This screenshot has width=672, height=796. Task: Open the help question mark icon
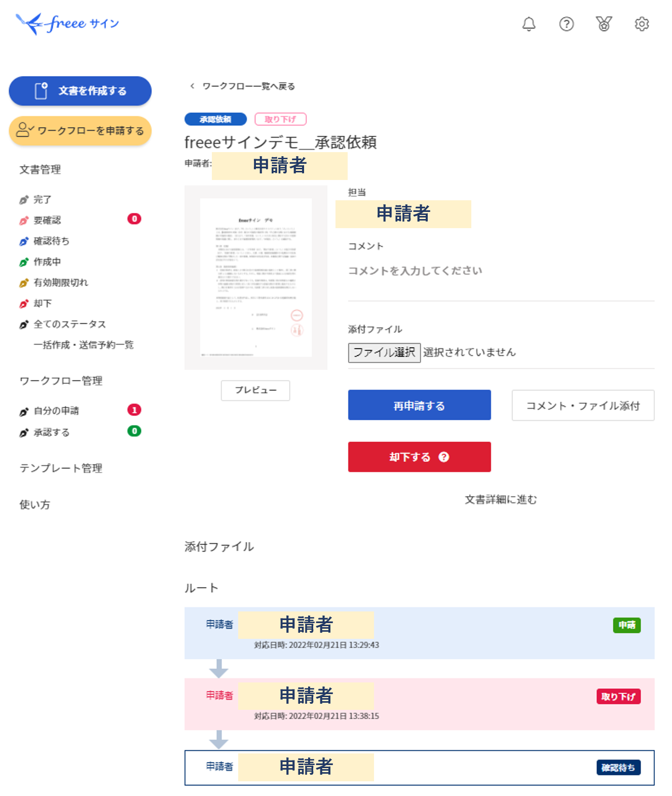coord(566,24)
